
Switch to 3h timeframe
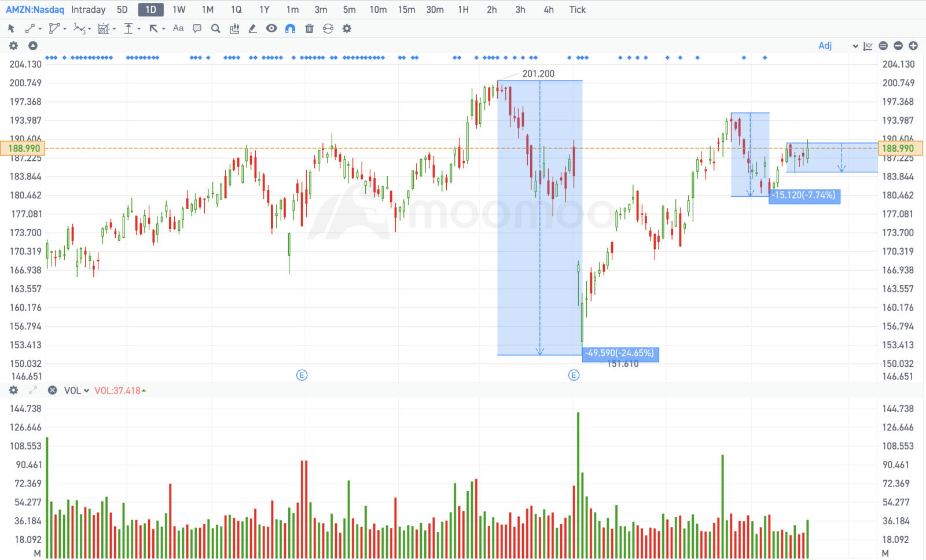(520, 10)
